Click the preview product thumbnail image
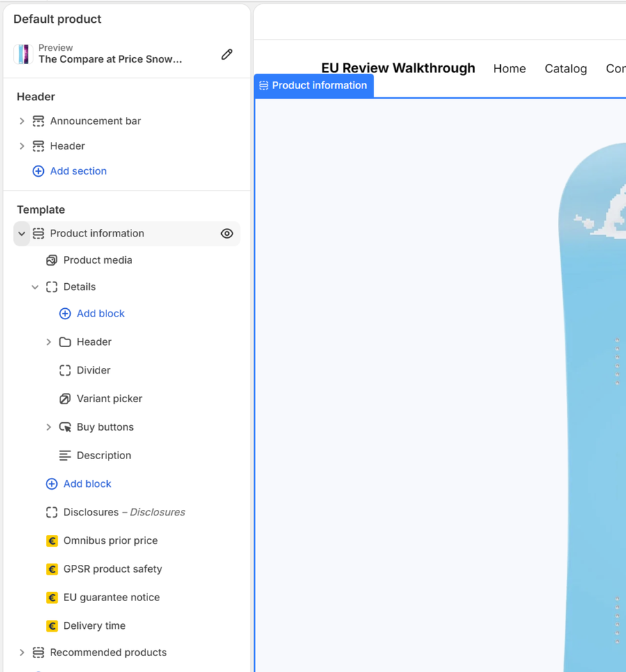 point(23,54)
